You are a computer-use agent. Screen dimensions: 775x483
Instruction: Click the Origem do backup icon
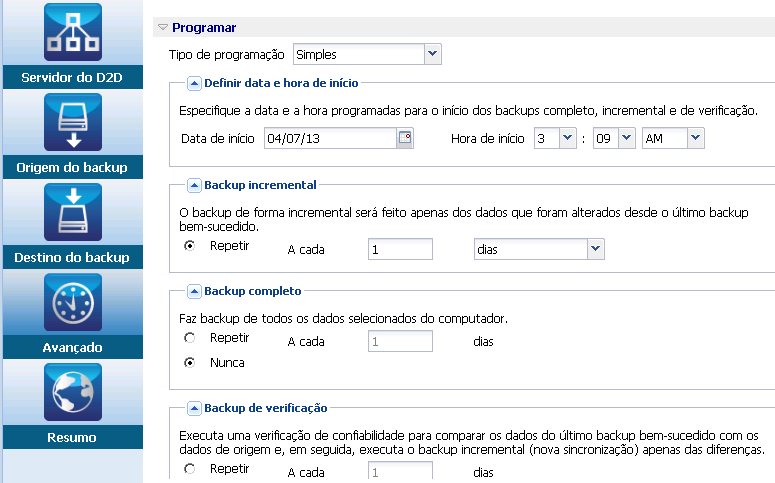pos(73,122)
